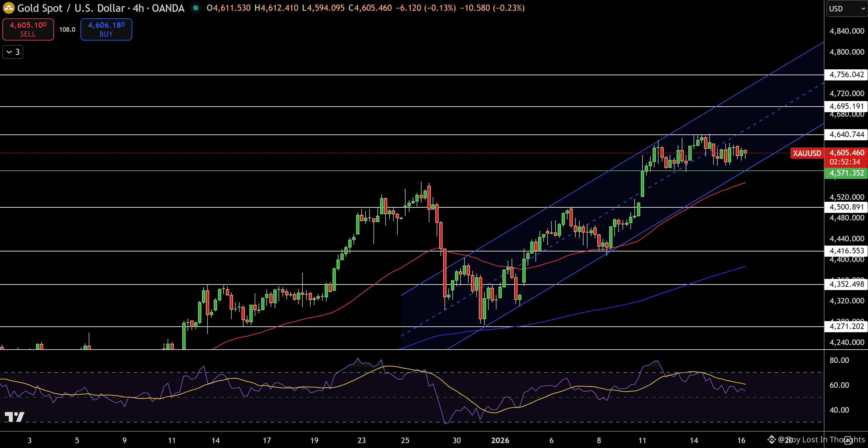
Task: Select the 4,500.891 horizontal line label
Action: (x=846, y=207)
